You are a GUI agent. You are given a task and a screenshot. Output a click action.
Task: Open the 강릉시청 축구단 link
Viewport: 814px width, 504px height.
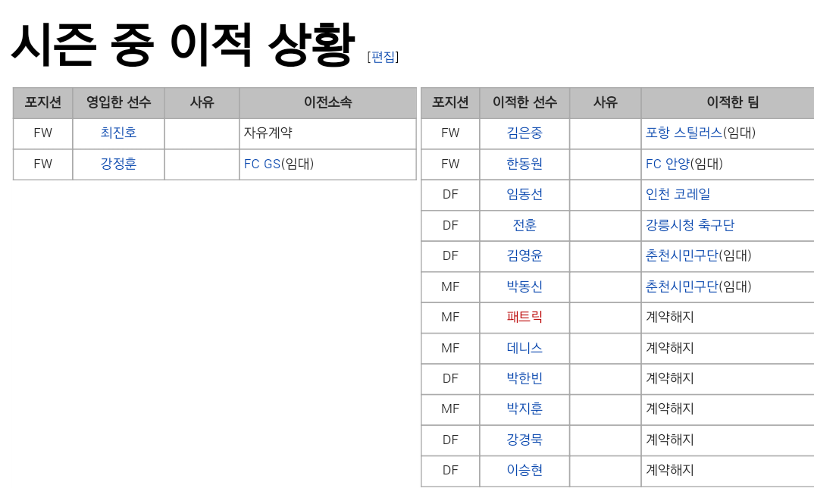[x=690, y=225]
